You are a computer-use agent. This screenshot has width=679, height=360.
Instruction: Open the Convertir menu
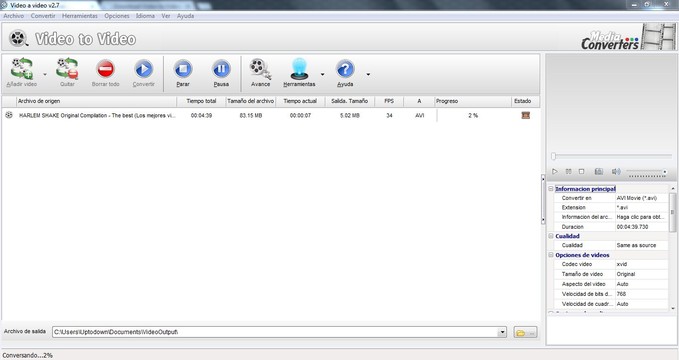tap(43, 16)
